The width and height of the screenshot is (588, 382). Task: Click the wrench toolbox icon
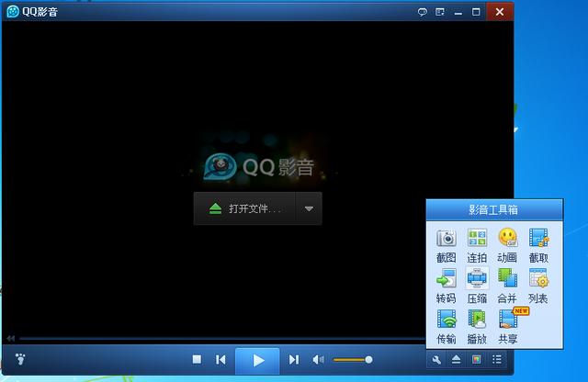coord(436,360)
